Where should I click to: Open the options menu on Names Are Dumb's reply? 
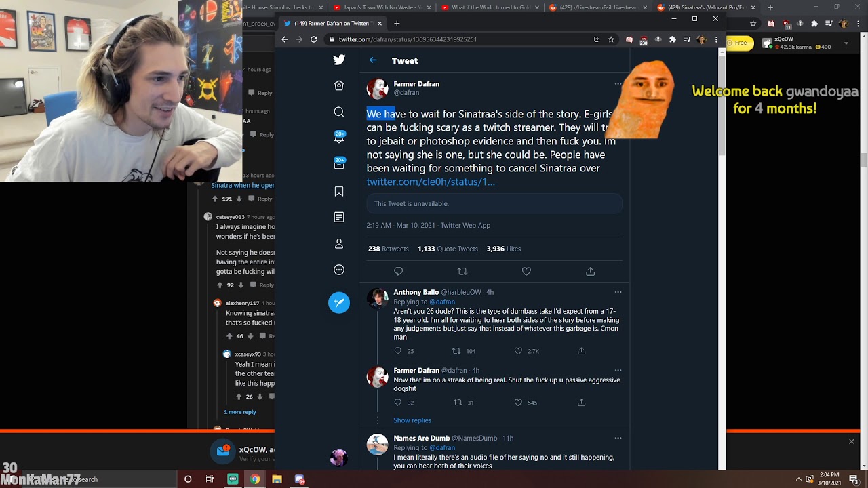(618, 438)
